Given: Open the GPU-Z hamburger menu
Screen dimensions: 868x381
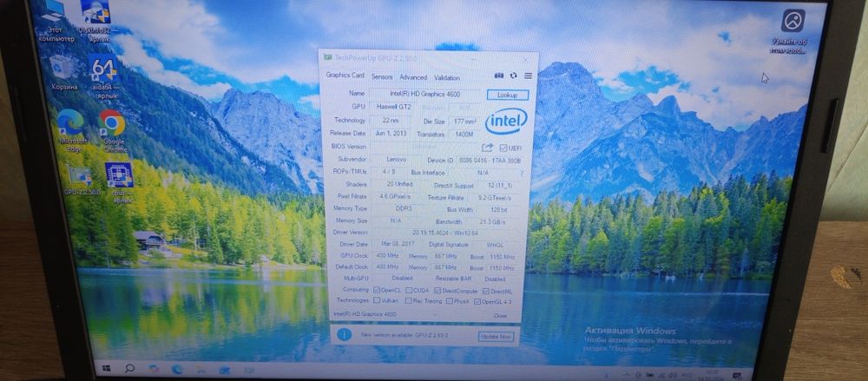Looking at the screenshot, I should pos(528,76).
